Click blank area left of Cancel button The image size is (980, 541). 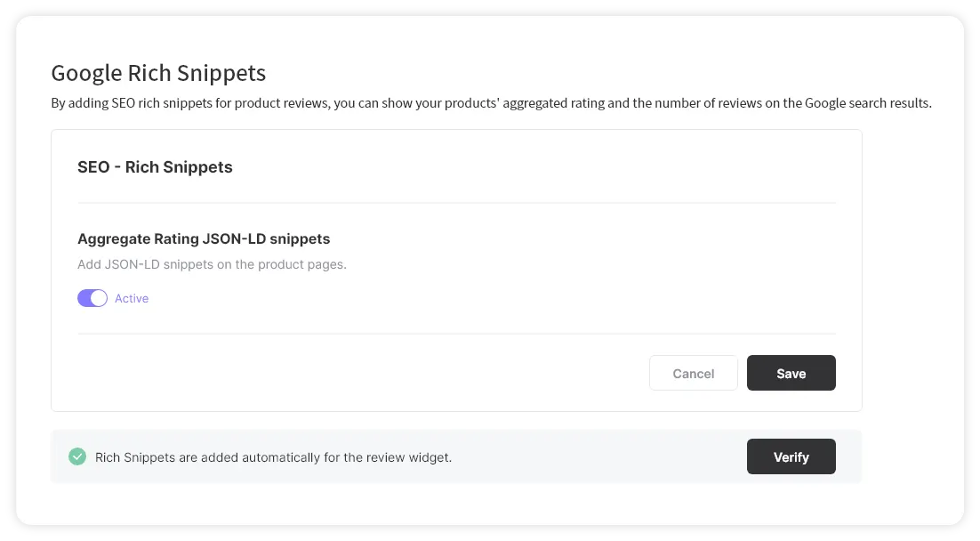[x=356, y=374]
